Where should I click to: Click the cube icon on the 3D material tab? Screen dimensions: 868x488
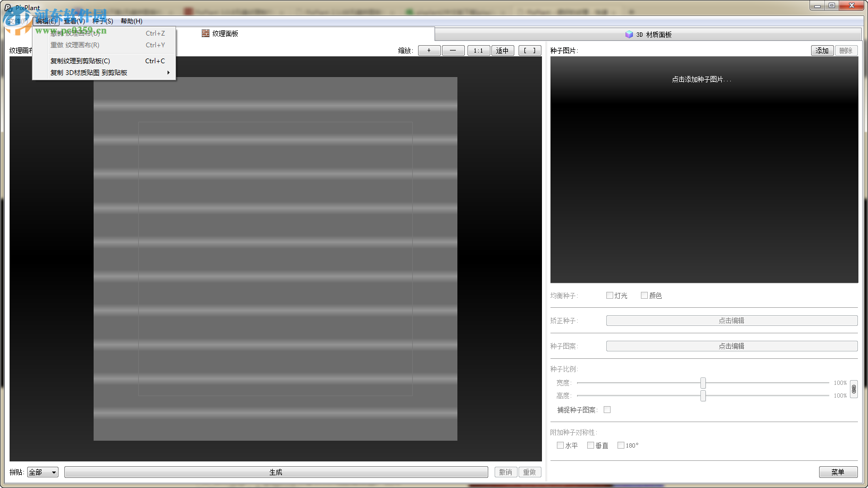pos(629,35)
